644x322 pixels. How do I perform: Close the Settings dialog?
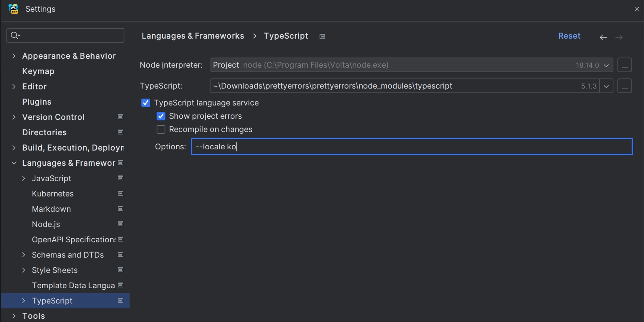coord(637,9)
